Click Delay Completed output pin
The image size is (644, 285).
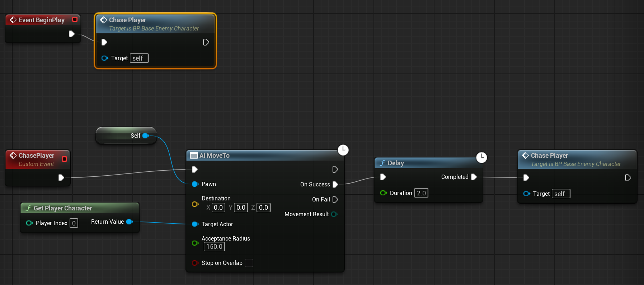tap(474, 177)
